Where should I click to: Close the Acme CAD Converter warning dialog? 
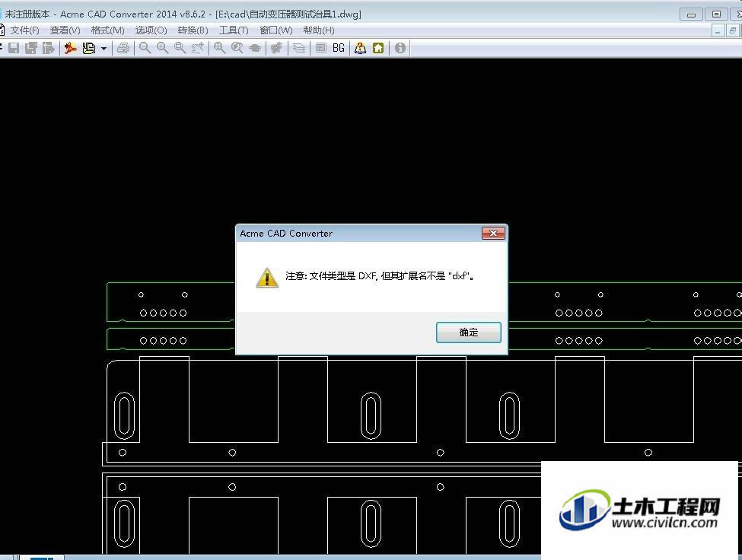[x=493, y=233]
